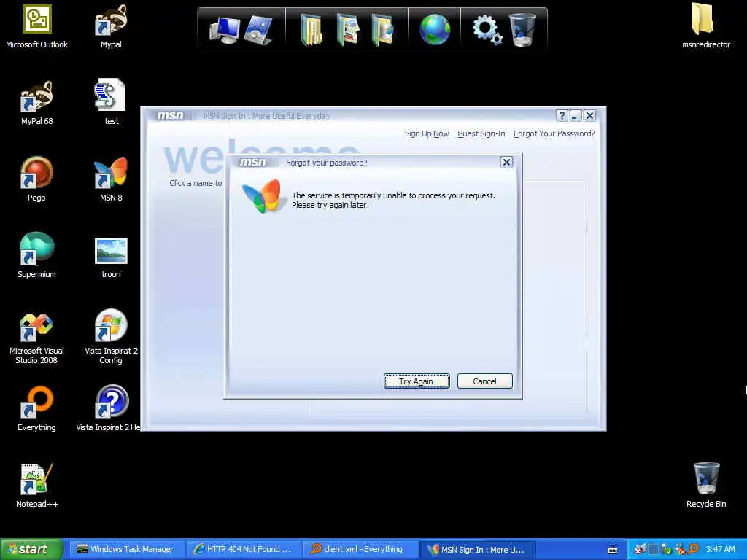Screen dimensions: 747x560
Task: Click the Cancel button in the dialog
Action: [x=484, y=381]
